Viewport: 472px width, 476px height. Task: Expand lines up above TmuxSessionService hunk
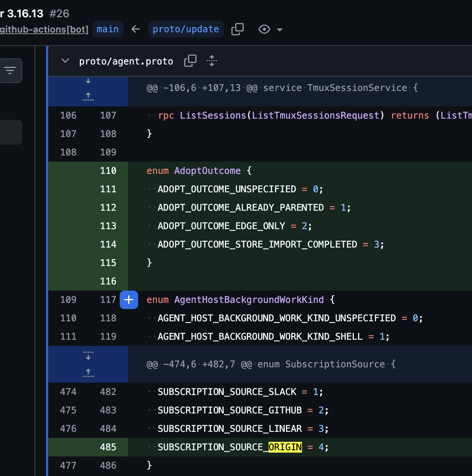coord(88,96)
